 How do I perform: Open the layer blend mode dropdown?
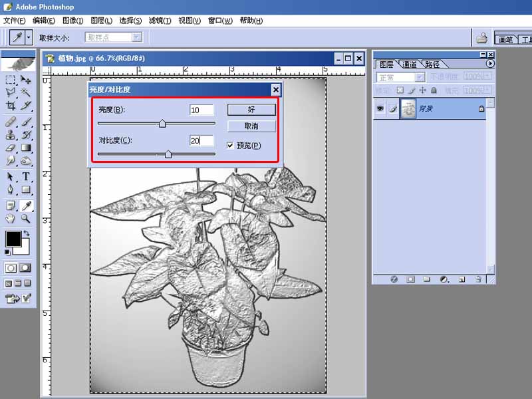coord(420,77)
